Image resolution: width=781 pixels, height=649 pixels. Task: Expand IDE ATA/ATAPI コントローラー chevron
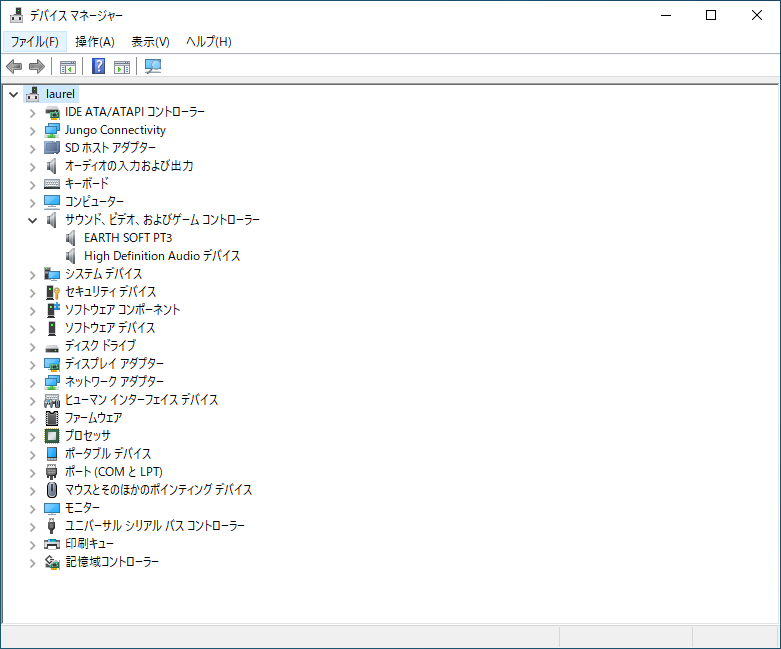pyautogui.click(x=32, y=113)
